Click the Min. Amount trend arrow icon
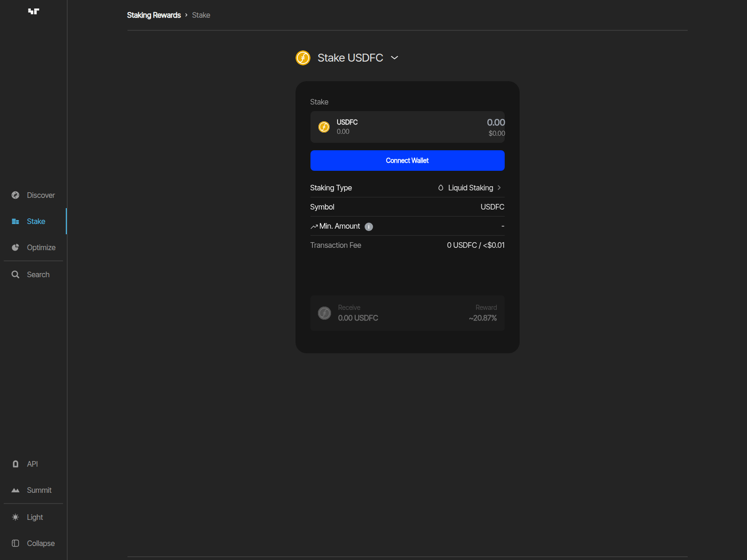The height and width of the screenshot is (560, 747). click(x=314, y=227)
